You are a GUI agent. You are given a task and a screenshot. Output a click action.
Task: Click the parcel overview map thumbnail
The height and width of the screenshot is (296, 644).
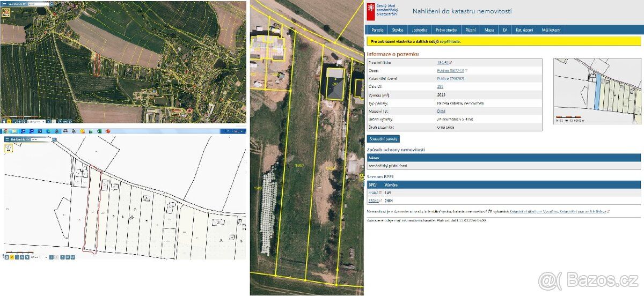[597, 92]
